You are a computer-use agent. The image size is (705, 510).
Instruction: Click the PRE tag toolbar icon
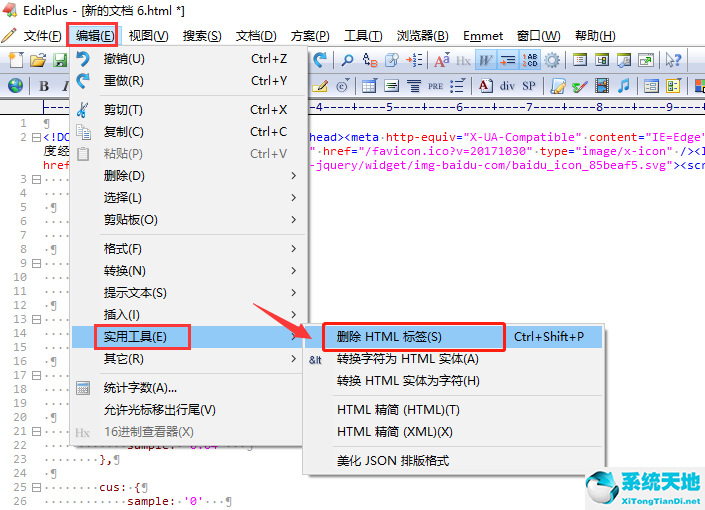[435, 86]
